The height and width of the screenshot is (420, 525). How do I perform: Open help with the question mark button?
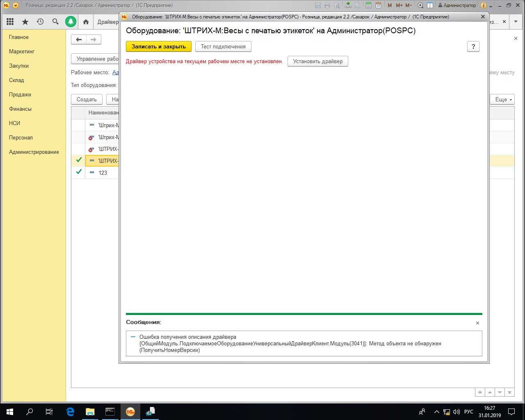473,46
